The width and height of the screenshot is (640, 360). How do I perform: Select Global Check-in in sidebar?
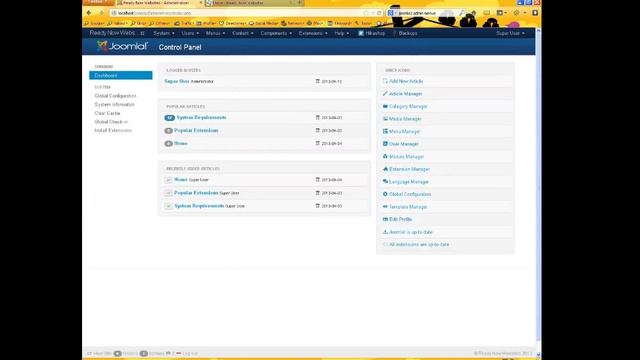pyautogui.click(x=111, y=122)
